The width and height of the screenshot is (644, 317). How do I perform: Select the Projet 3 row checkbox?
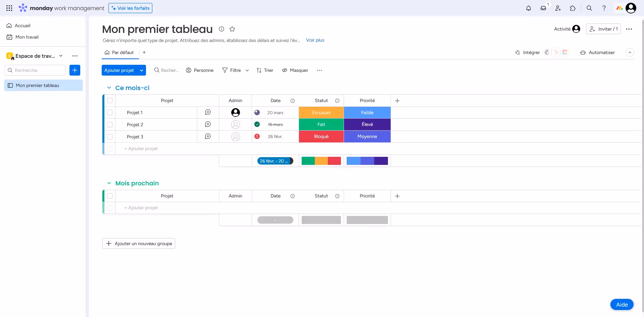110,137
